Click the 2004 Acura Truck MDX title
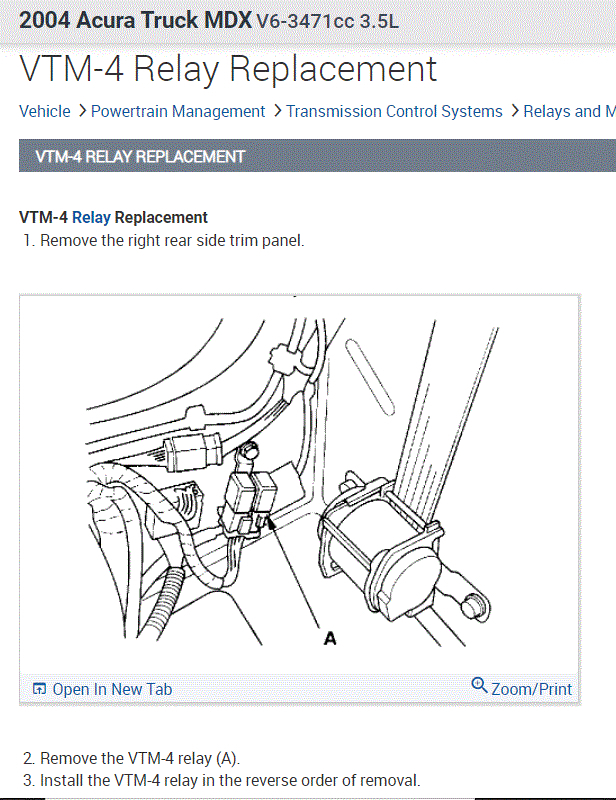Viewport: 616px width, 800px height. point(135,20)
